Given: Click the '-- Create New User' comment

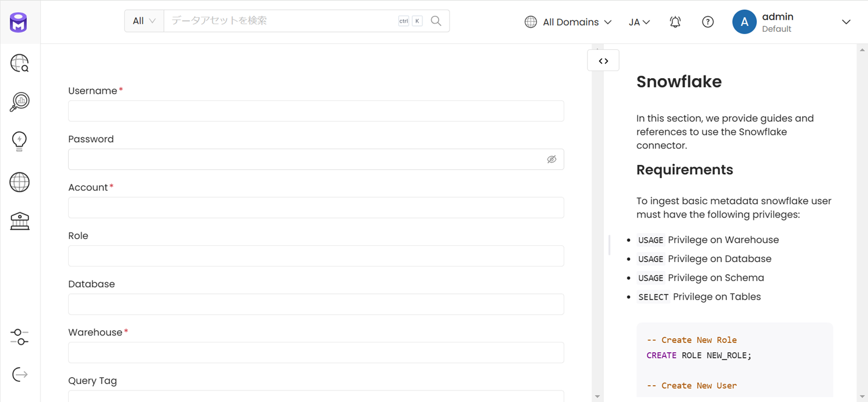Looking at the screenshot, I should pyautogui.click(x=692, y=386).
